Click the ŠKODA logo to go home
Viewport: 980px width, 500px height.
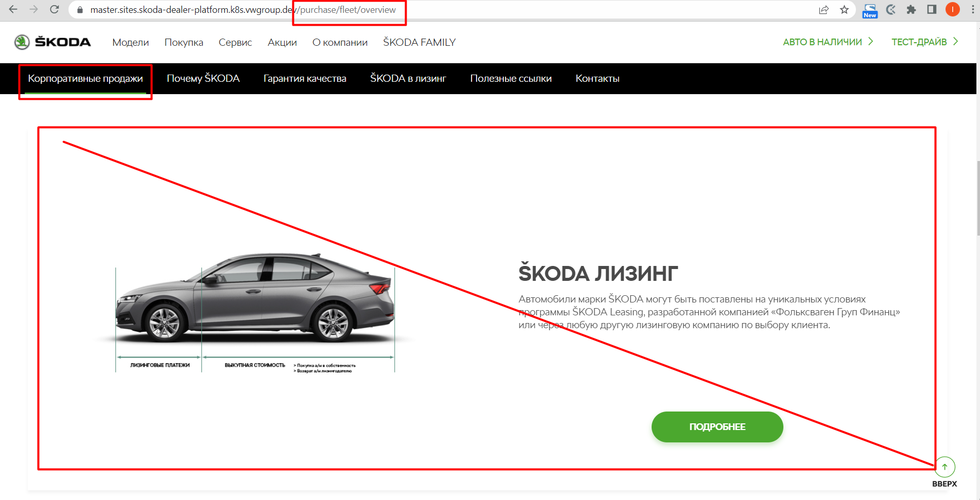coord(52,42)
